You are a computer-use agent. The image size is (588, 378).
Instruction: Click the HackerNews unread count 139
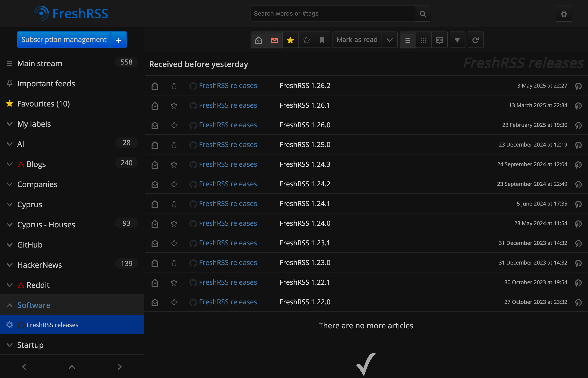pos(126,264)
